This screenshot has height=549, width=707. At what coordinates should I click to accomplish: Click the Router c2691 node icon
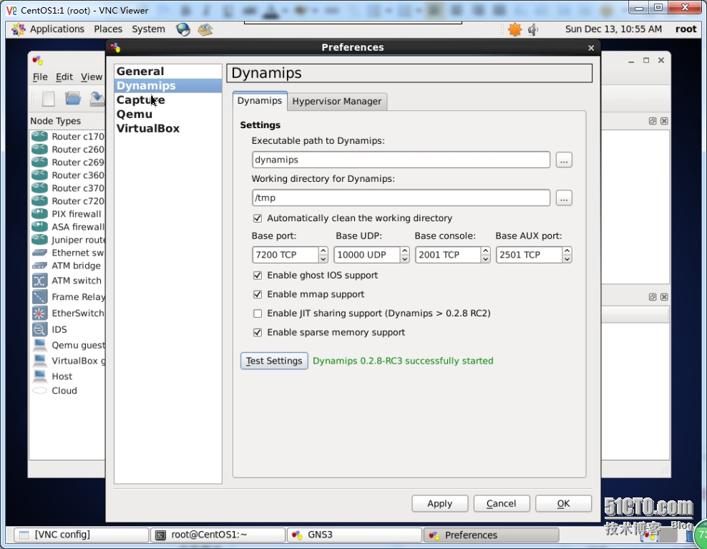[40, 162]
